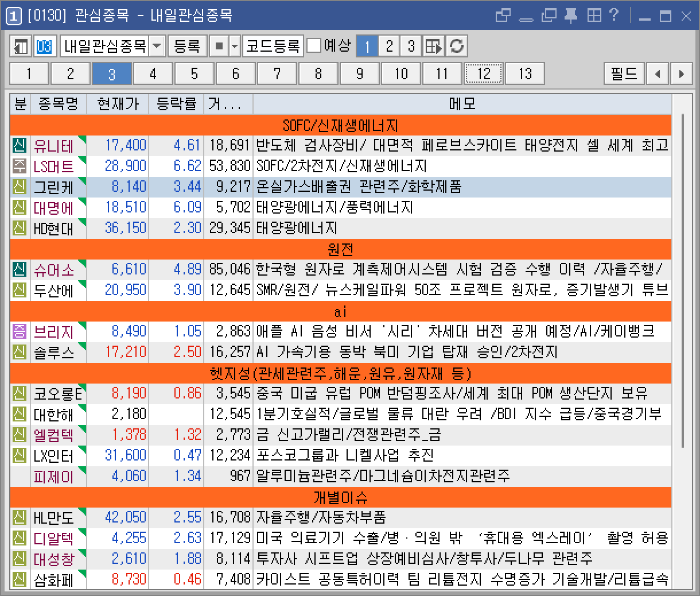Switch to watchlist tab 10
The image size is (700, 596).
[401, 74]
